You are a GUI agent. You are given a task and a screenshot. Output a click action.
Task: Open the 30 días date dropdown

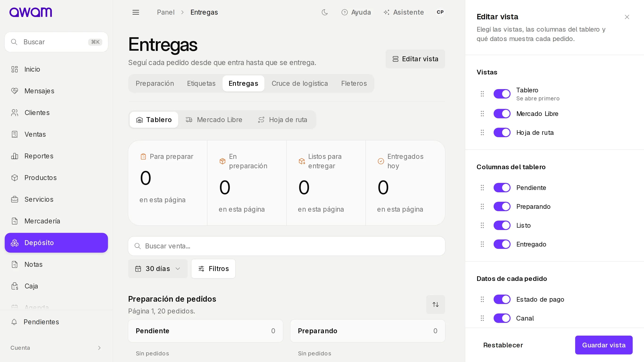coord(158,269)
